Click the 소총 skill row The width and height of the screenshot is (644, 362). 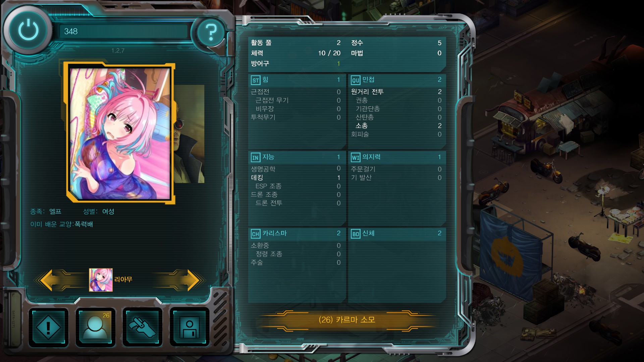pyautogui.click(x=397, y=126)
